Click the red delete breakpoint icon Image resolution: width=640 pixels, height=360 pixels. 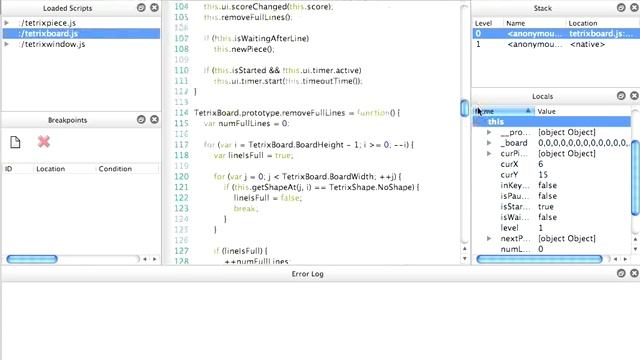coord(44,142)
